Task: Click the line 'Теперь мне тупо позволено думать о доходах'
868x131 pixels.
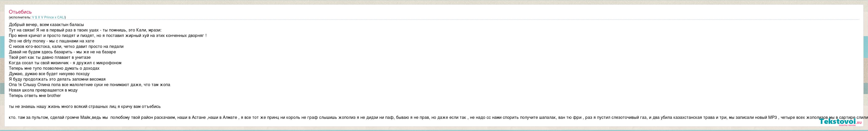Action: point(54,68)
